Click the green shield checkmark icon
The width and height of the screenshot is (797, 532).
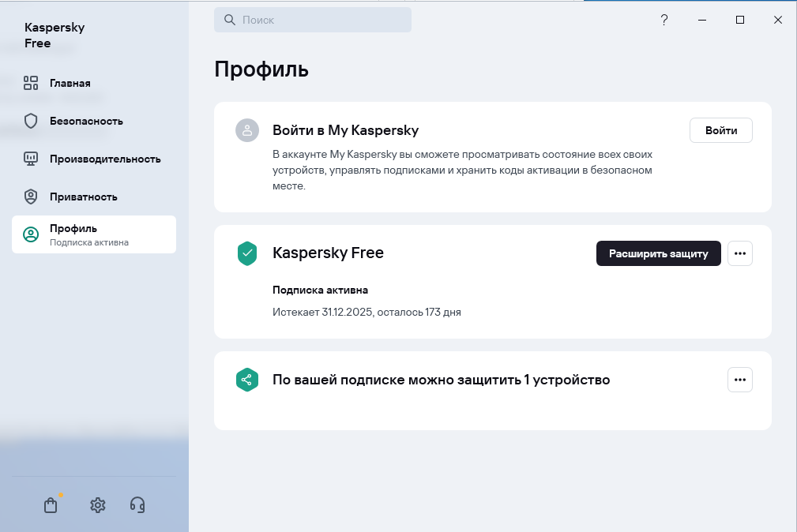[247, 253]
